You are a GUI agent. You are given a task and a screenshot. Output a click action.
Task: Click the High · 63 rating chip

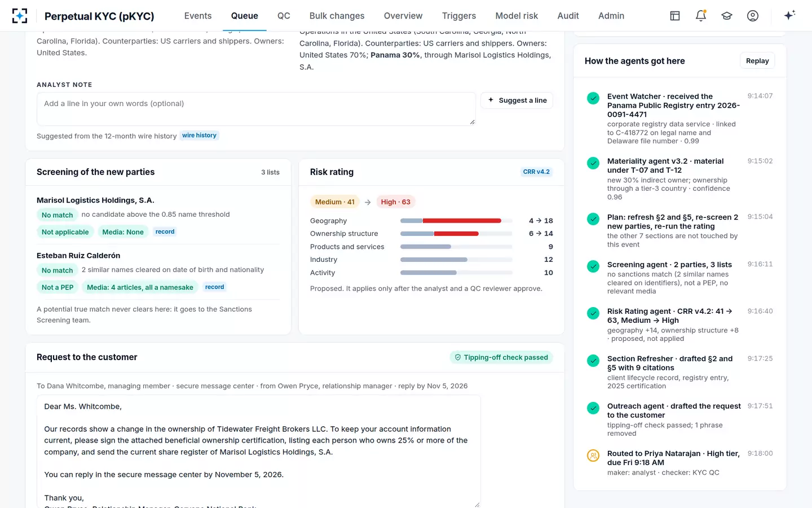(x=395, y=202)
